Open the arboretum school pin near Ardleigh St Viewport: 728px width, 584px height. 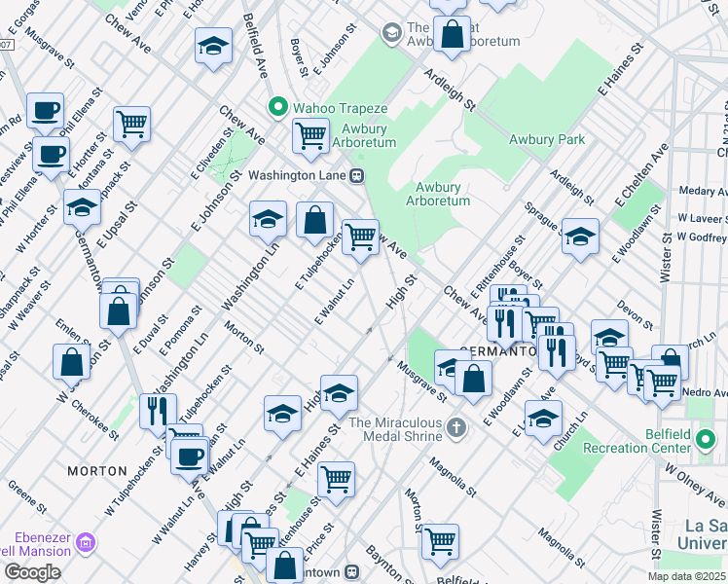point(392,33)
